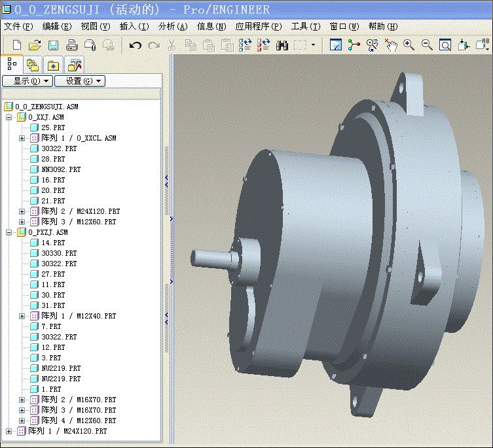
Task: Click the Zoom Out magnifier icon
Action: pyautogui.click(x=427, y=45)
